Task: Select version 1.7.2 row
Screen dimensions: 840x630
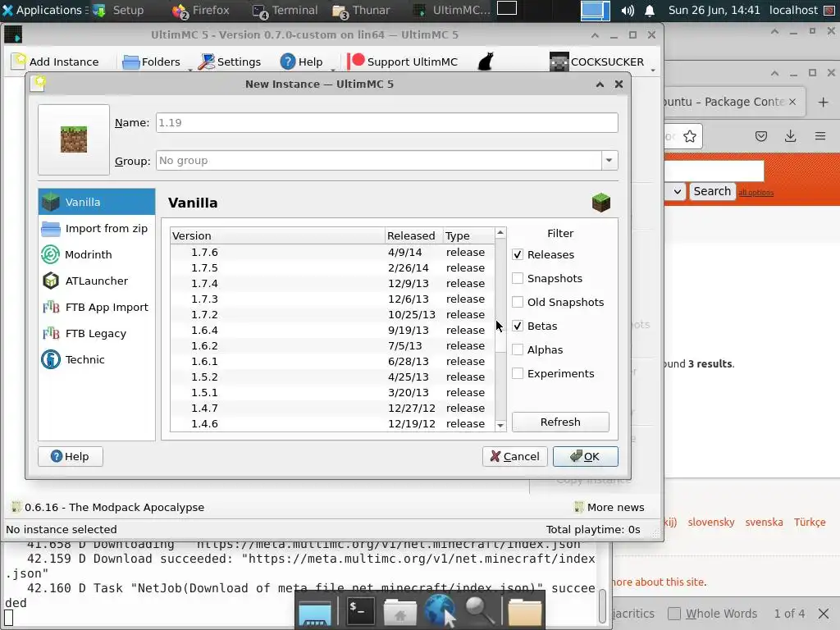Action: (332, 314)
